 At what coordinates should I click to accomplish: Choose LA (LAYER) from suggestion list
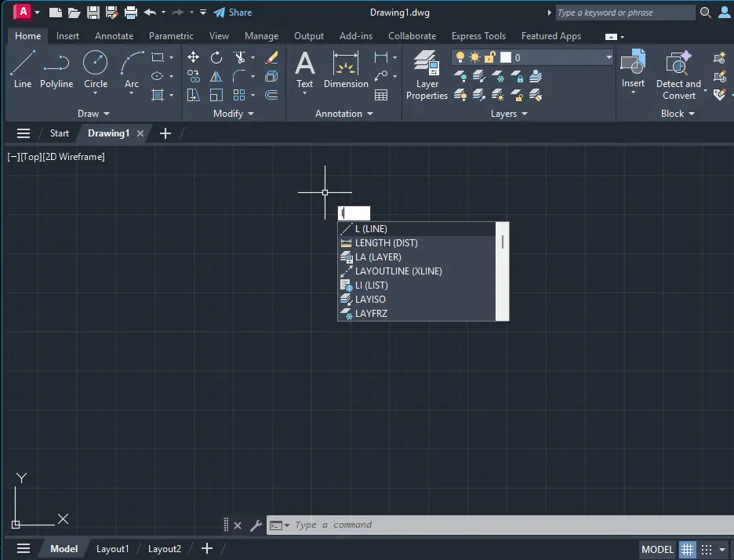coord(416,257)
